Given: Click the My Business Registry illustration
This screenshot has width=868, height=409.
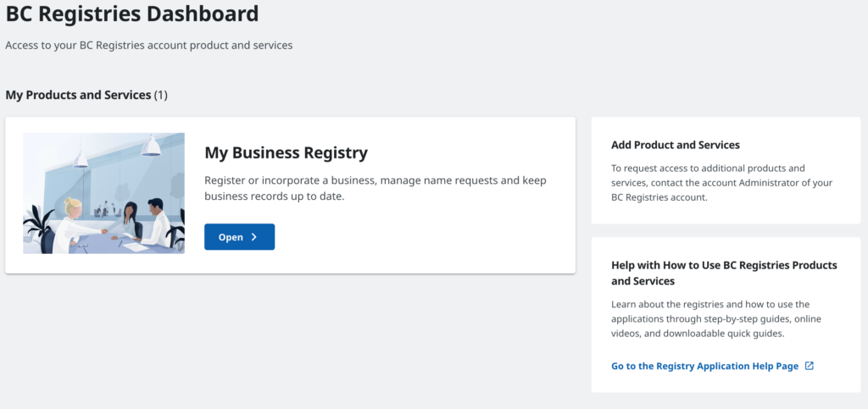Looking at the screenshot, I should pyautogui.click(x=103, y=193).
